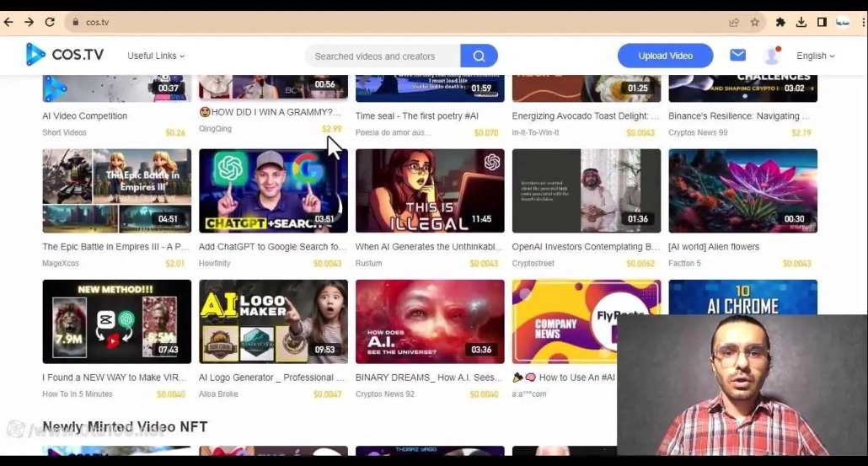Viewport: 868px width, 466px height.
Task: Click the blue search magnifier button
Action: tap(479, 56)
